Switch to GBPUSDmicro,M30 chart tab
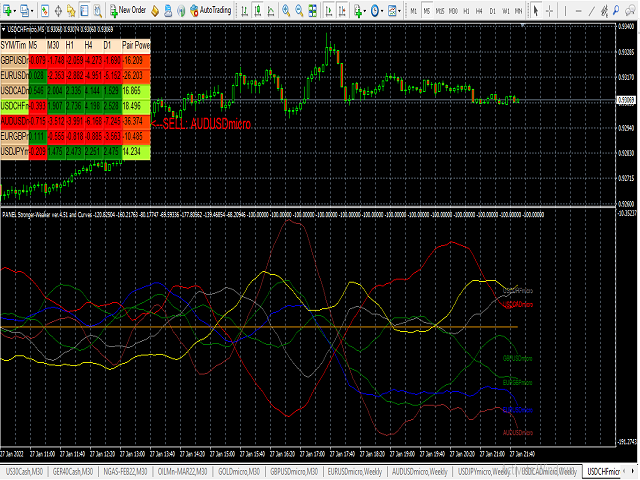 tap(294, 472)
